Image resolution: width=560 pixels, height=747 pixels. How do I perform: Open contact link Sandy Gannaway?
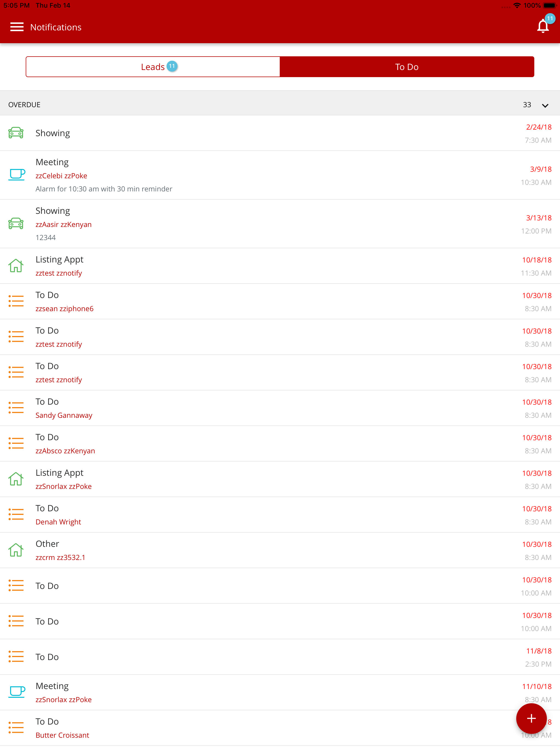tap(64, 415)
